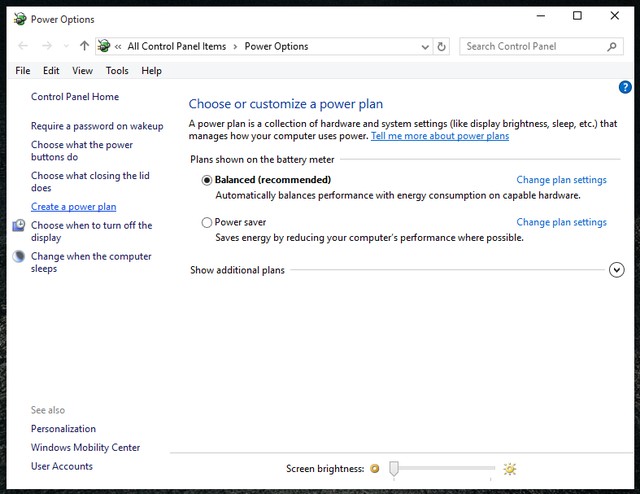
Task: Focus the Search Control Panel field
Action: tap(541, 46)
